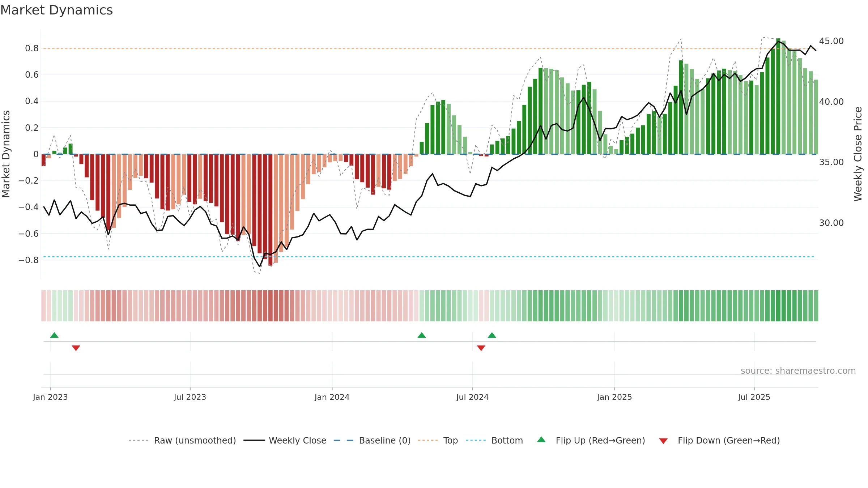Screen dimensions: 868x488
Task: Click the pale pink heat strip segment near Jul 2024
Action: pyautogui.click(x=481, y=306)
